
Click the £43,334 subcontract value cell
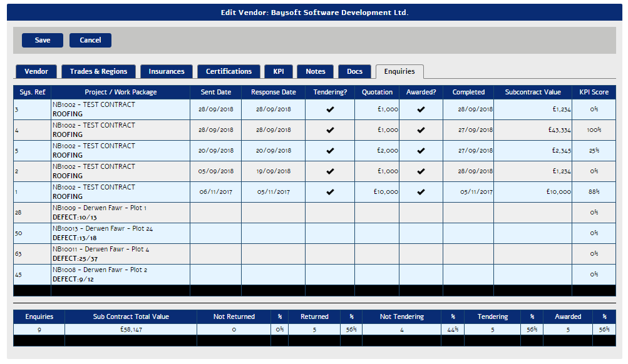[532, 130]
